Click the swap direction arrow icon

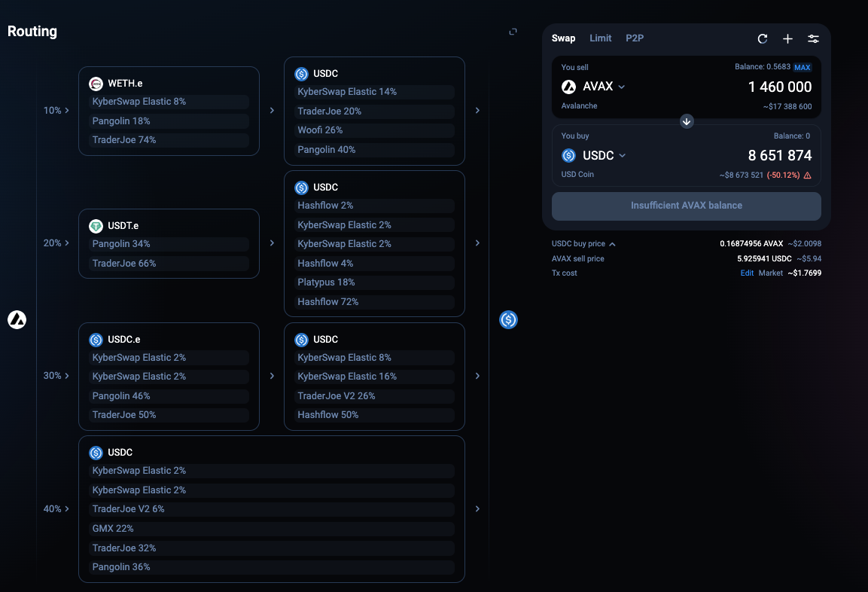687,121
